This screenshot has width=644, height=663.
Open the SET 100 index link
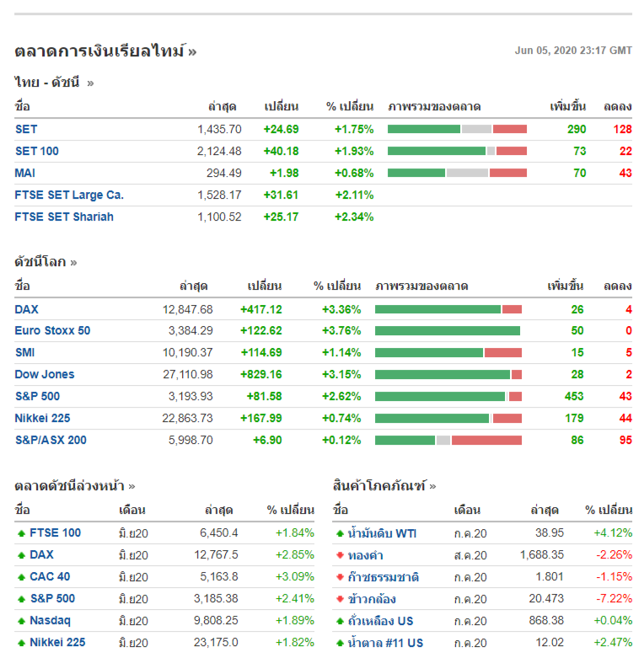37,151
